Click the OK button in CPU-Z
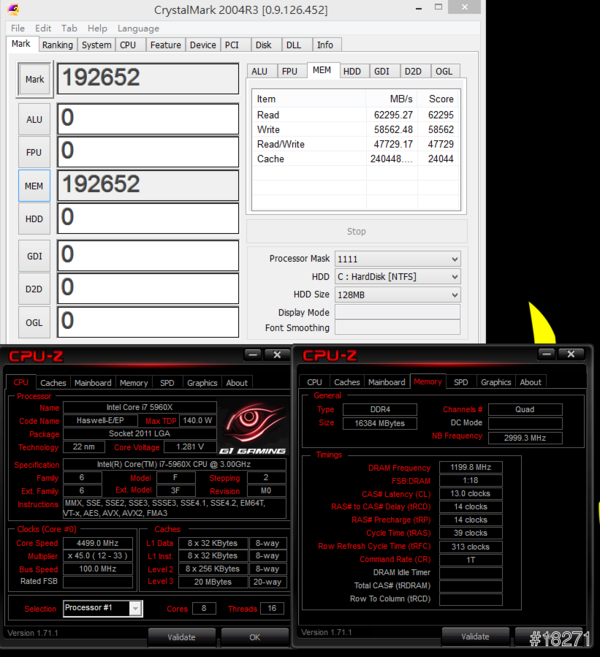The image size is (600, 657). point(254,637)
